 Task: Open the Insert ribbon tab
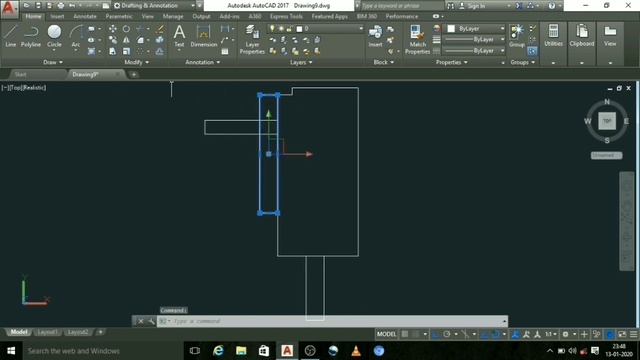(x=57, y=16)
